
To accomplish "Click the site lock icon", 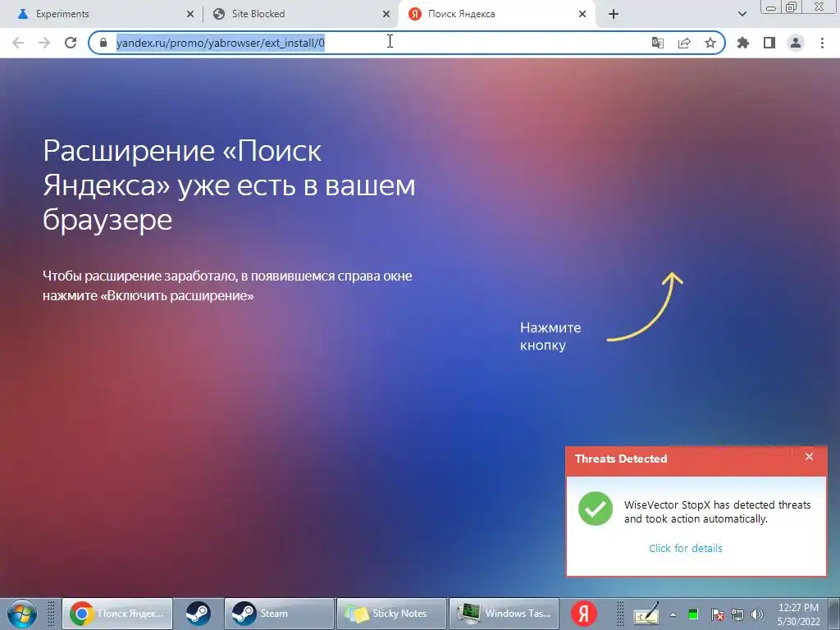I will (103, 43).
